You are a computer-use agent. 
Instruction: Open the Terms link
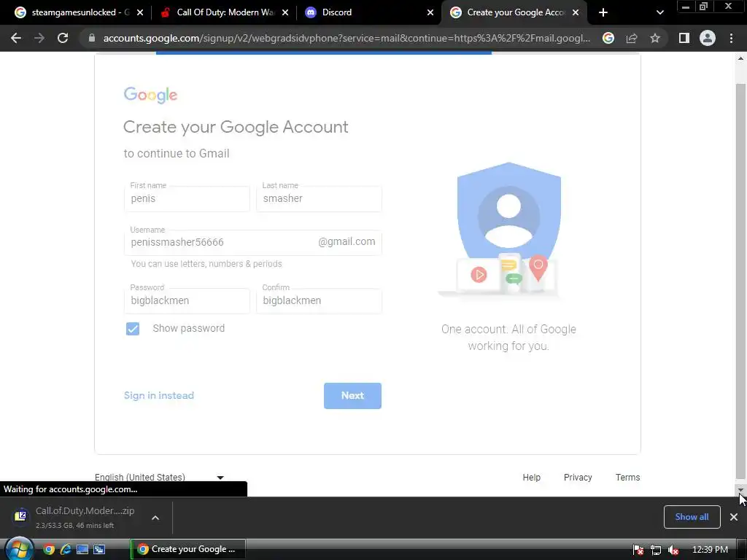(x=627, y=477)
